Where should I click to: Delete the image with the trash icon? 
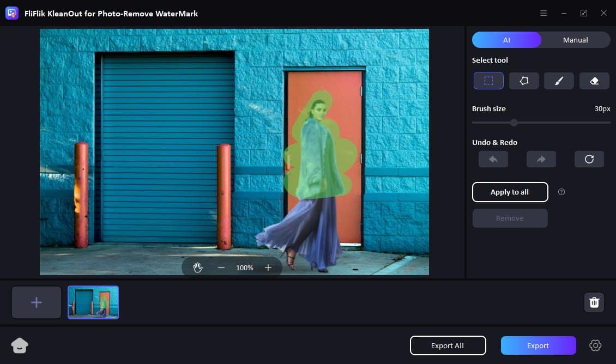click(594, 302)
